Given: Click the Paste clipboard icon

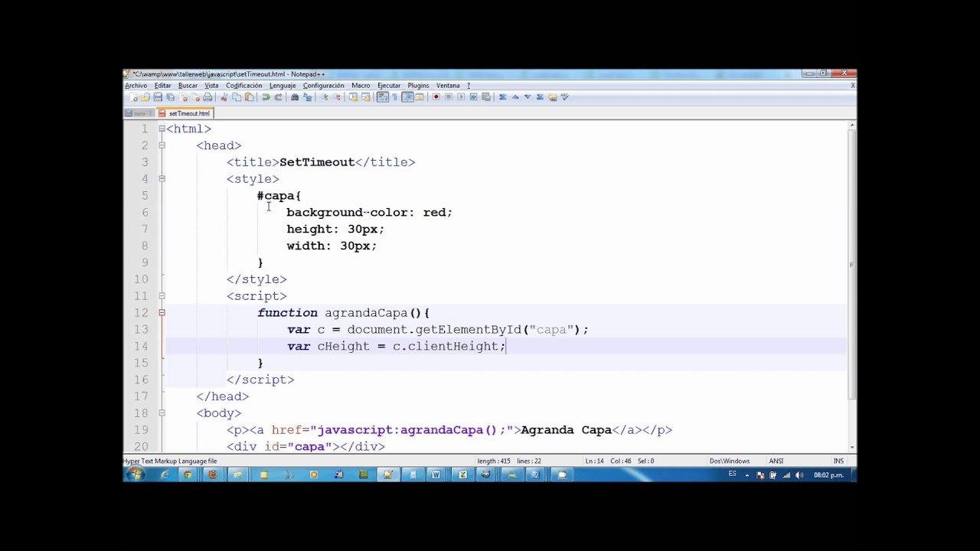Looking at the screenshot, I should click(249, 97).
